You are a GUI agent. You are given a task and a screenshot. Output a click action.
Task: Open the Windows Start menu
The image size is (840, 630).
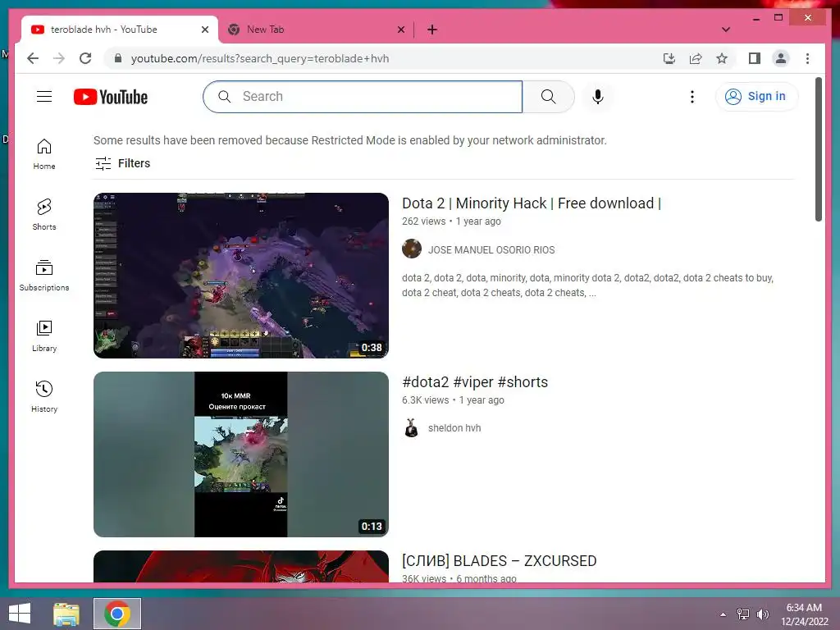20,614
